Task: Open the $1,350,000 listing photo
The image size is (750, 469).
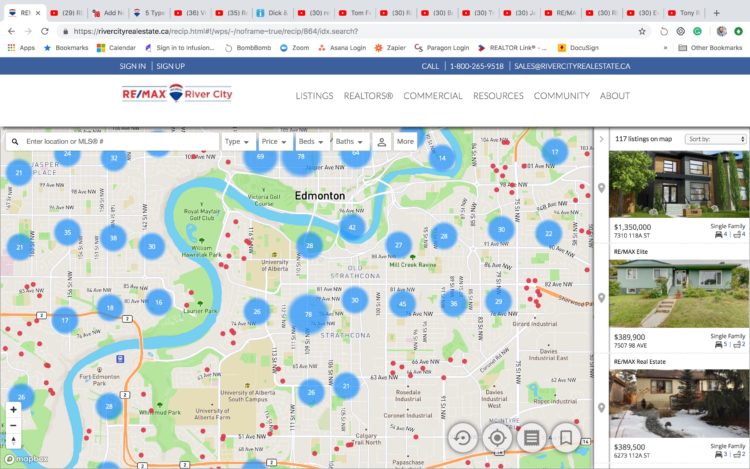Action: tap(679, 184)
